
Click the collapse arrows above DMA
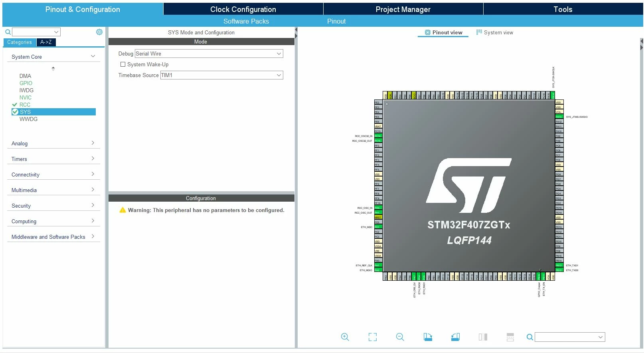pyautogui.click(x=53, y=68)
